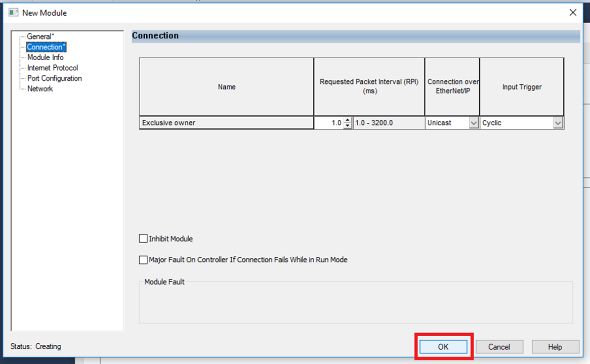This screenshot has width=590, height=364.
Task: Toggle Major Fault On Controller checkbox
Action: pyautogui.click(x=143, y=260)
